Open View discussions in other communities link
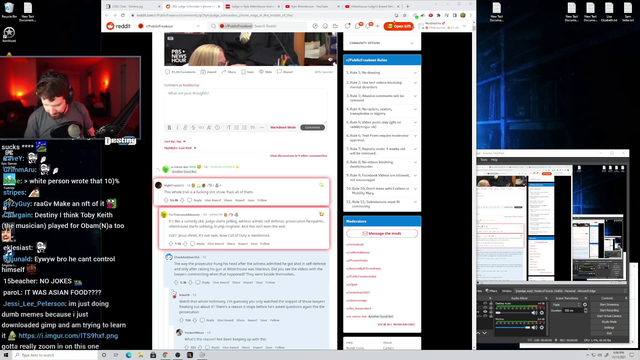 [298, 156]
